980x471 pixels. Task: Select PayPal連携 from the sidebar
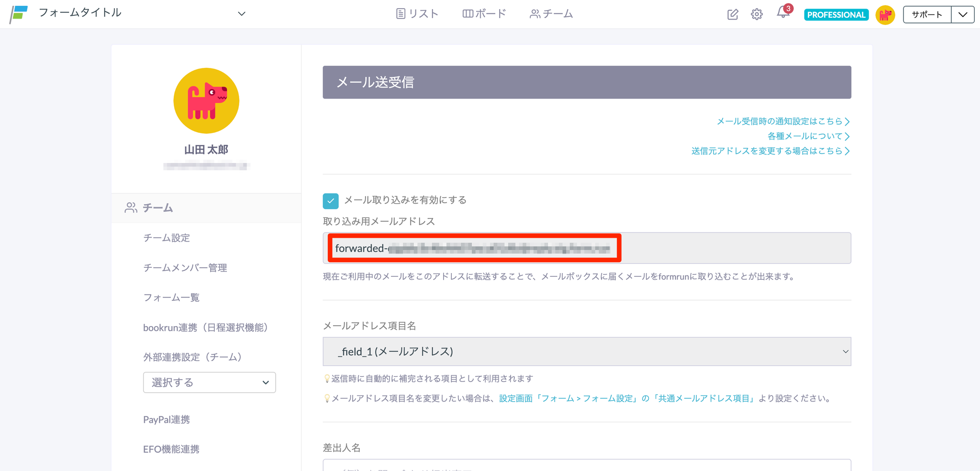(x=167, y=419)
